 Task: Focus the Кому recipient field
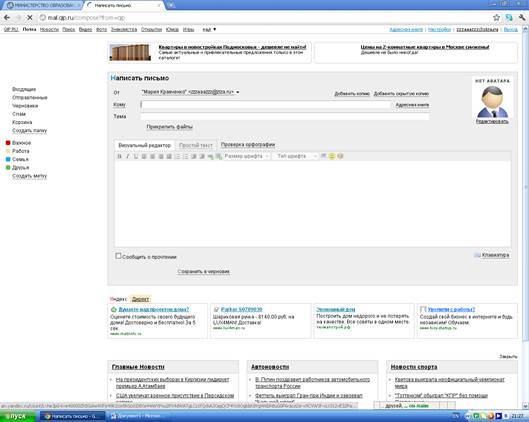pyautogui.click(x=266, y=105)
